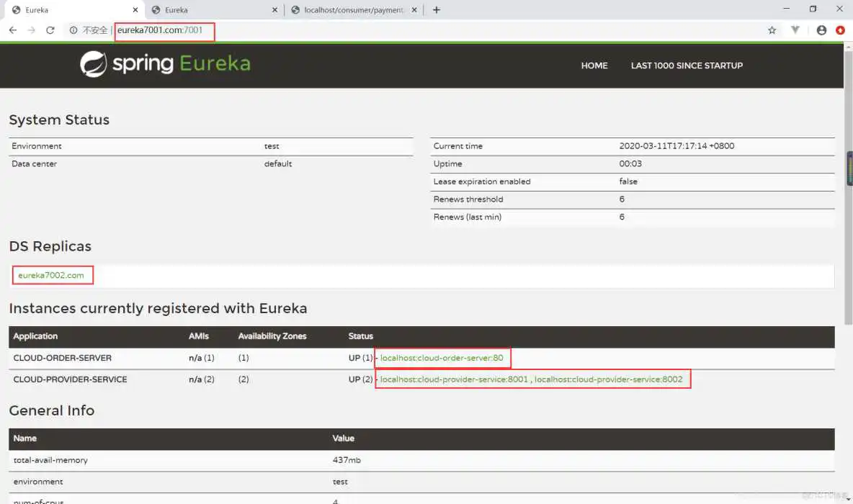Click the browser back navigation arrow
The image size is (853, 504).
[12, 30]
